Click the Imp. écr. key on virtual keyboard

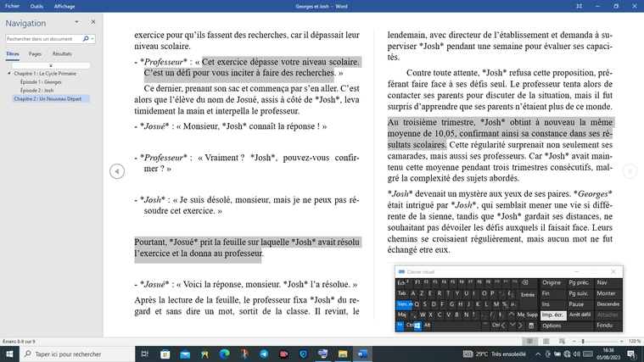tap(553, 315)
